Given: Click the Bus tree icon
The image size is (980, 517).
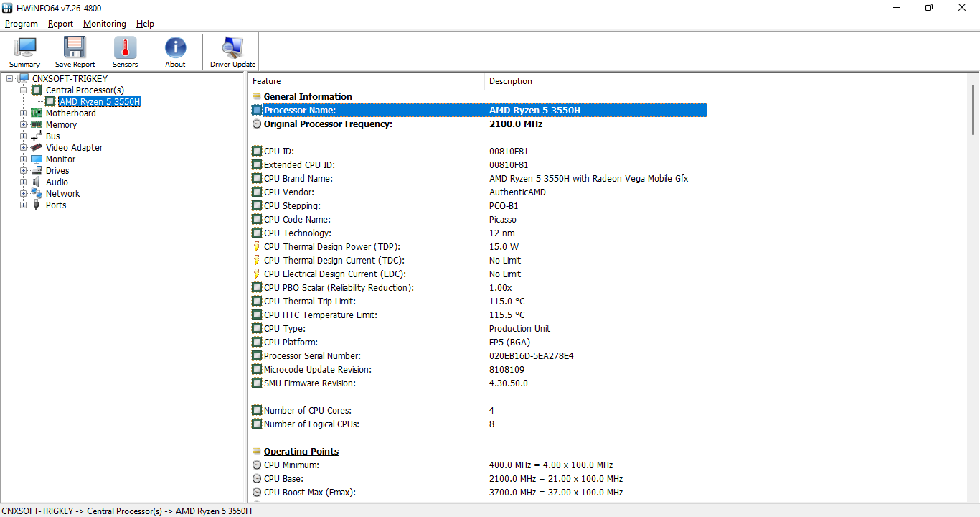Looking at the screenshot, I should (x=37, y=136).
